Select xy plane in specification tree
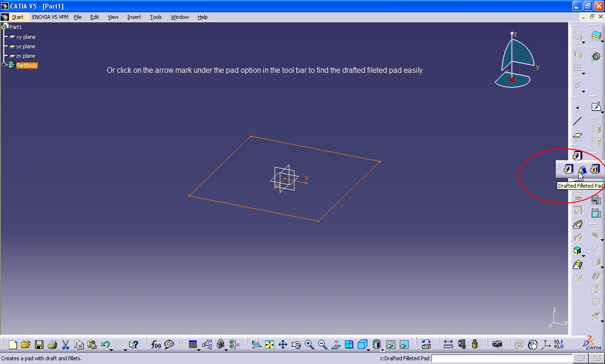This screenshot has width=605, height=364. click(26, 37)
